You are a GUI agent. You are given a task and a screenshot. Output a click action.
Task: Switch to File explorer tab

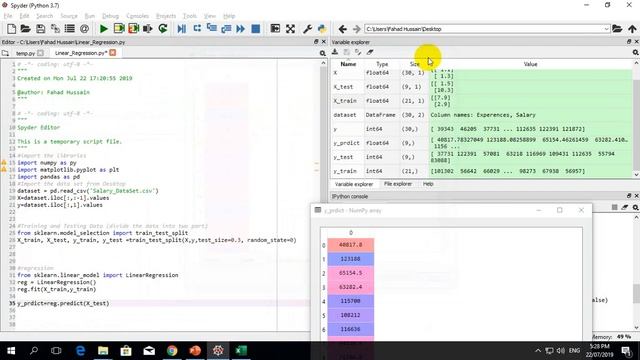(x=398, y=184)
